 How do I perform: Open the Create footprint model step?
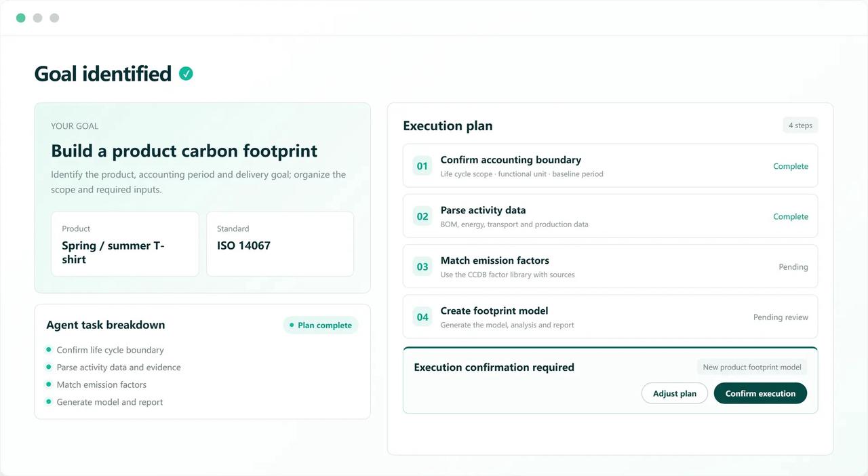(610, 317)
